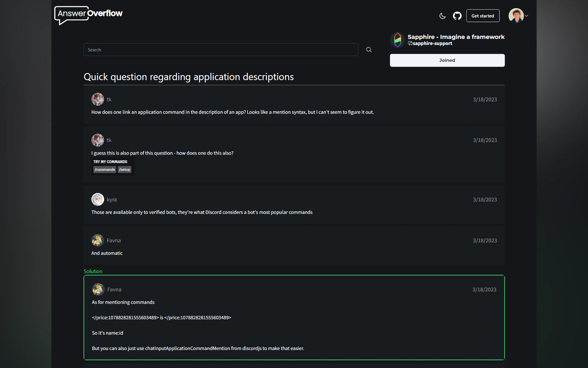588x368 pixels.
Task: Toggle dark mode moon icon
Action: tap(442, 16)
